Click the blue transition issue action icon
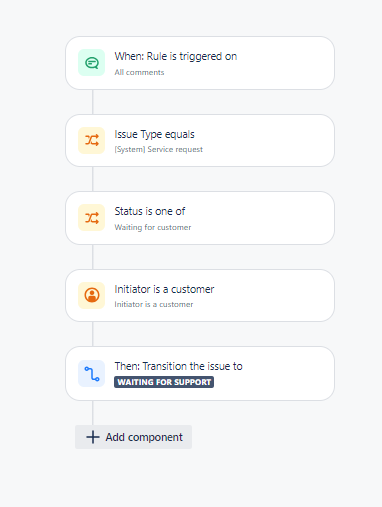Image resolution: width=382 pixels, height=507 pixels. (92, 373)
